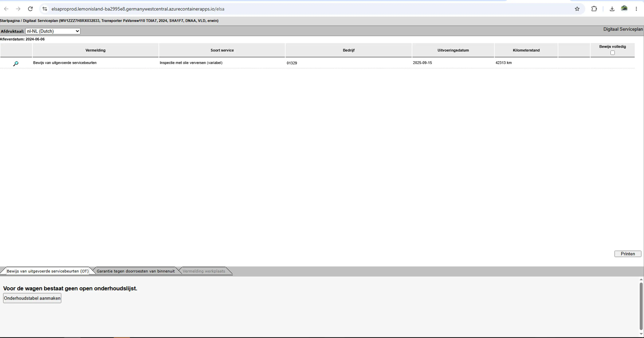Select the Bewijs van uitgevoerde servicebeurten (OT) tab
The height and width of the screenshot is (338, 644).
pyautogui.click(x=47, y=271)
